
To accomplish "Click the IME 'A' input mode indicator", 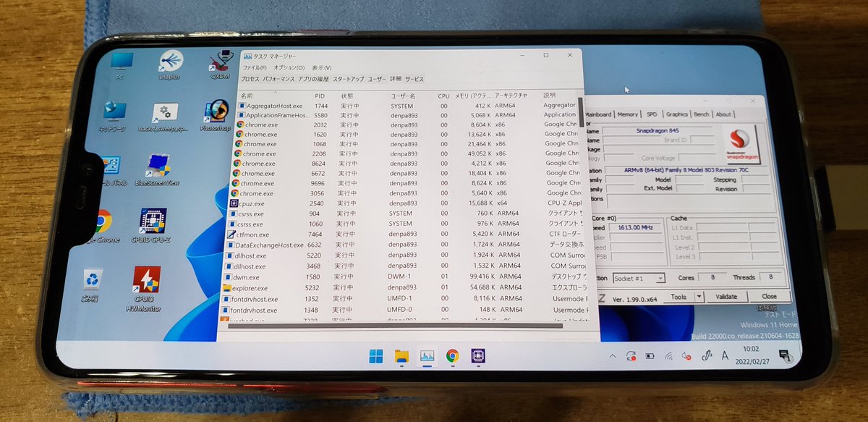I will pyautogui.click(x=726, y=355).
